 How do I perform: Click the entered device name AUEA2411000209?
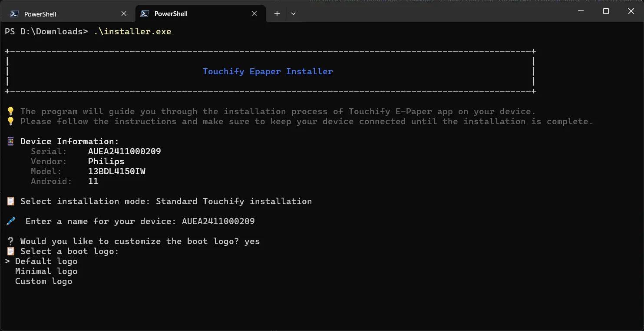(218, 222)
